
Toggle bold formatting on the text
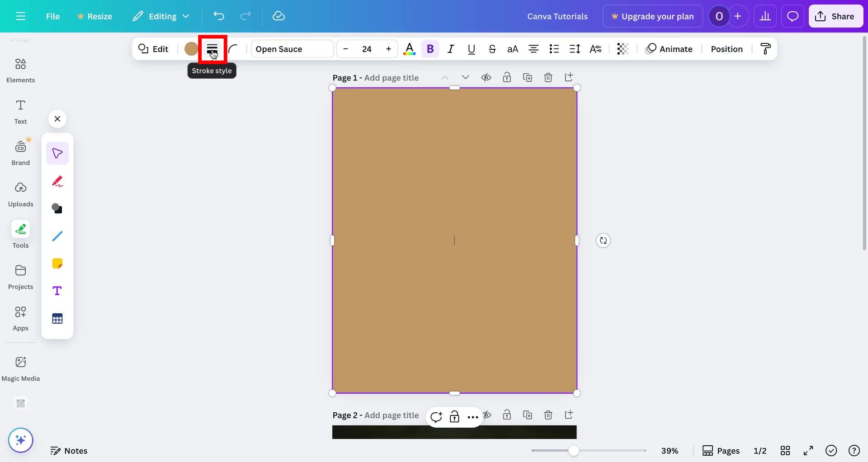(x=430, y=49)
